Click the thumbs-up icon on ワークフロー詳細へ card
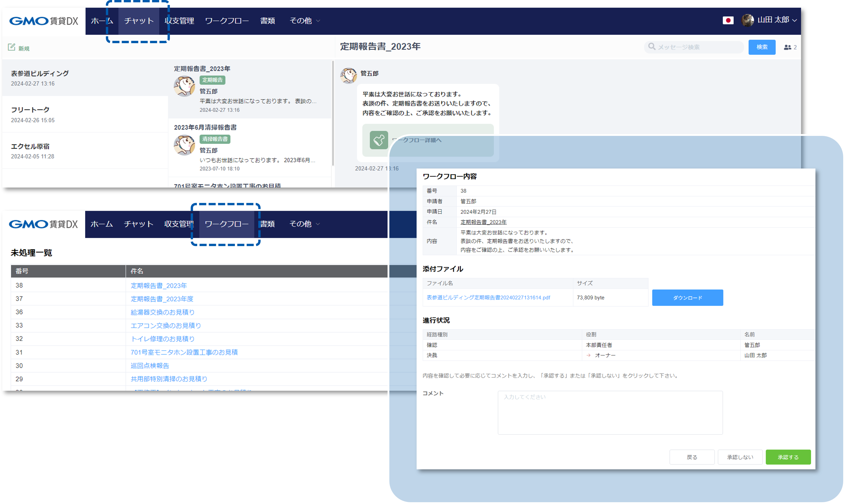The height and width of the screenshot is (504, 845). 379,140
